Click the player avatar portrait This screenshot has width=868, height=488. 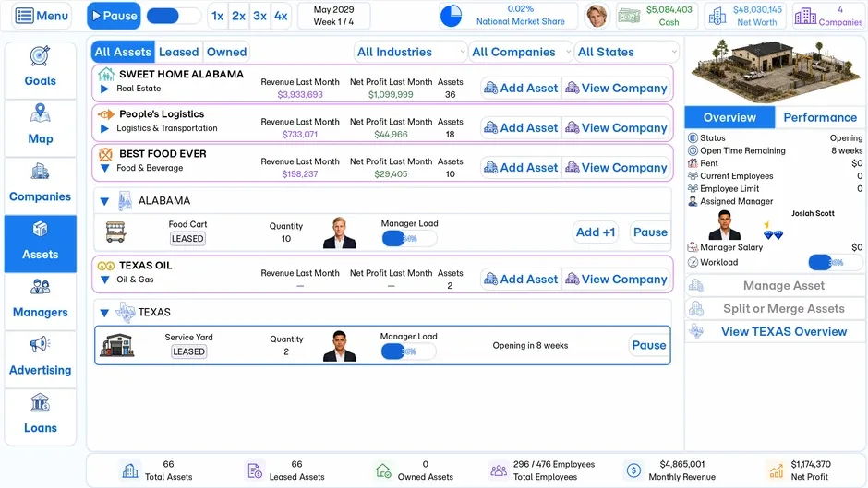(x=597, y=16)
